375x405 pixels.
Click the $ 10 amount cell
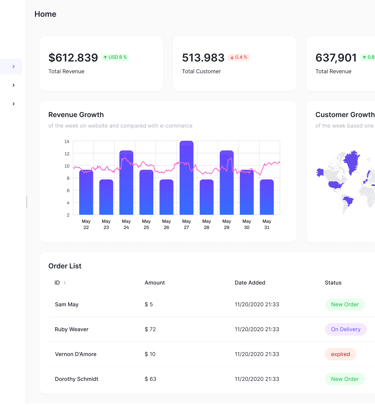click(x=150, y=354)
